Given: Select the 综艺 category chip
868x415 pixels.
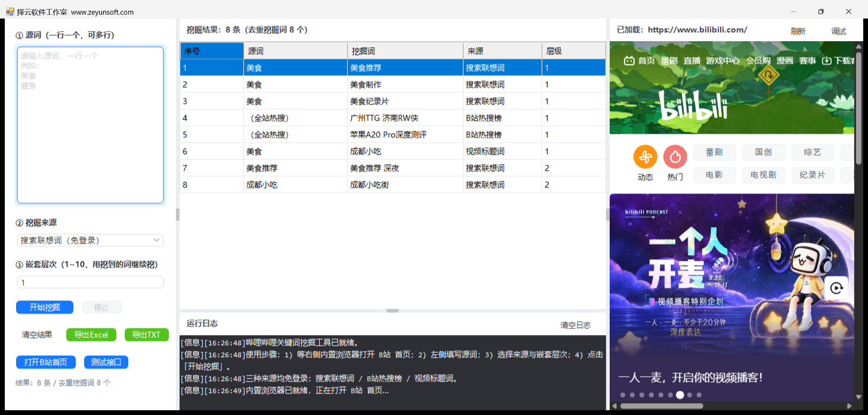Looking at the screenshot, I should [813, 152].
